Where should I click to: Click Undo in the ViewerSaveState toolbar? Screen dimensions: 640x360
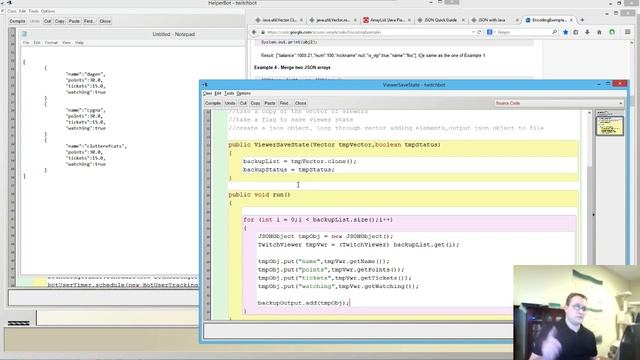pyautogui.click(x=230, y=103)
